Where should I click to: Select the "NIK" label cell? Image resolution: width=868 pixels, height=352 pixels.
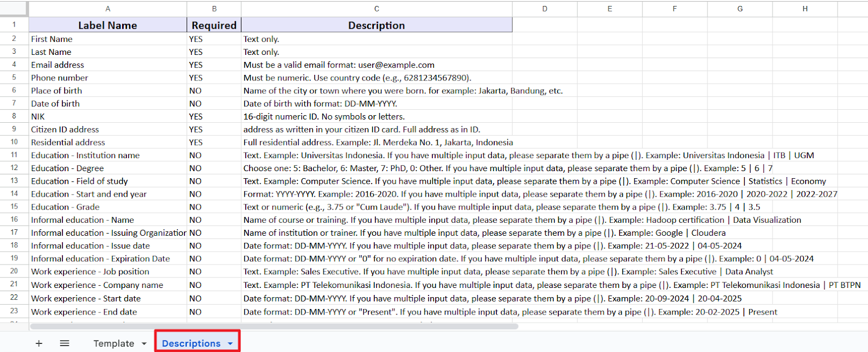point(107,116)
